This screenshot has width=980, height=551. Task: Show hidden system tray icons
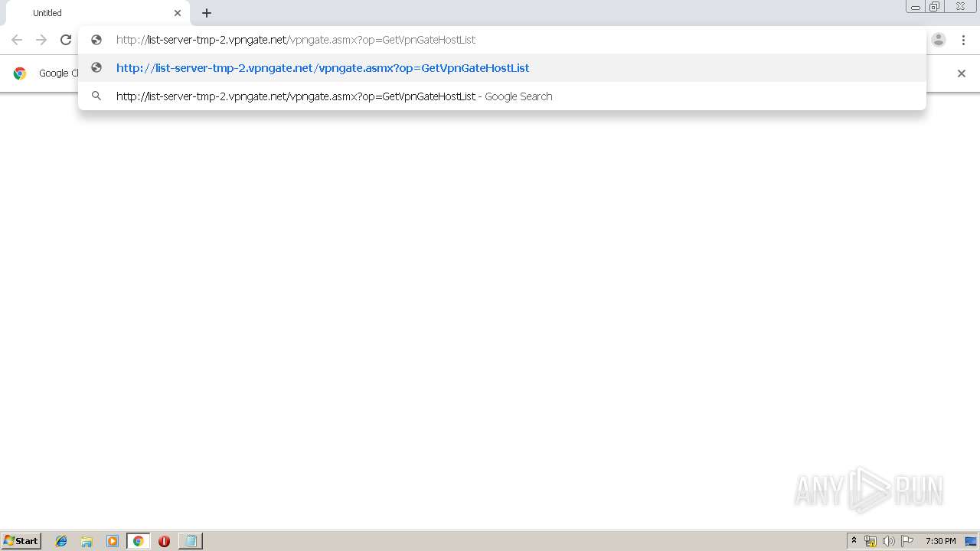854,541
